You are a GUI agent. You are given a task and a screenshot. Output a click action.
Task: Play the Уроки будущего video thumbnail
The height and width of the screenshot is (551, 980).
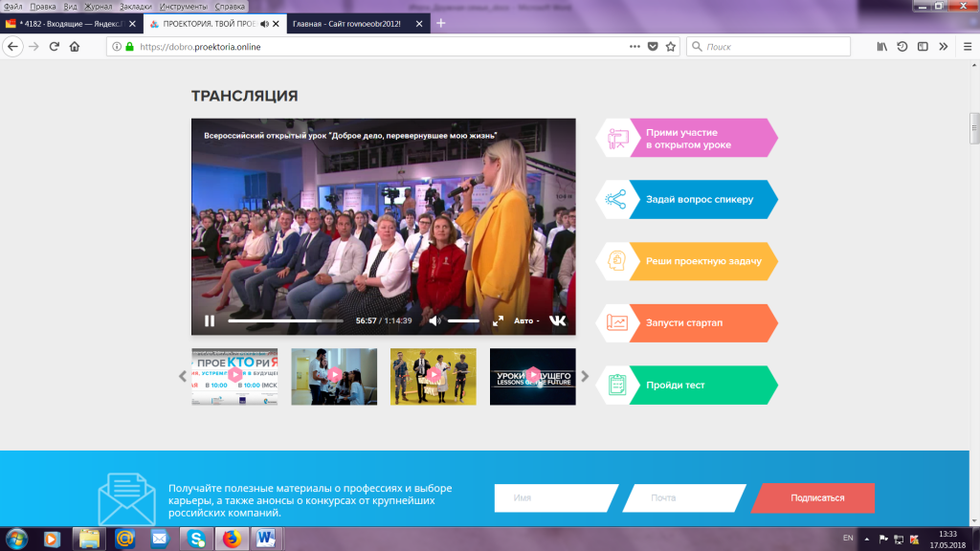coord(532,376)
